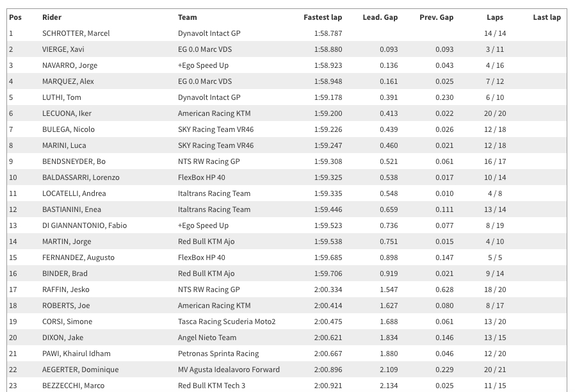Click the Prev. Gap column header
The height and width of the screenshot is (392, 575).
[436, 17]
